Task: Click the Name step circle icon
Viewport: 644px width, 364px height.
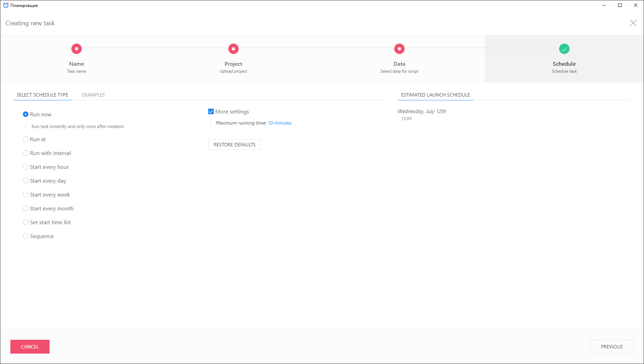Action: tap(77, 49)
